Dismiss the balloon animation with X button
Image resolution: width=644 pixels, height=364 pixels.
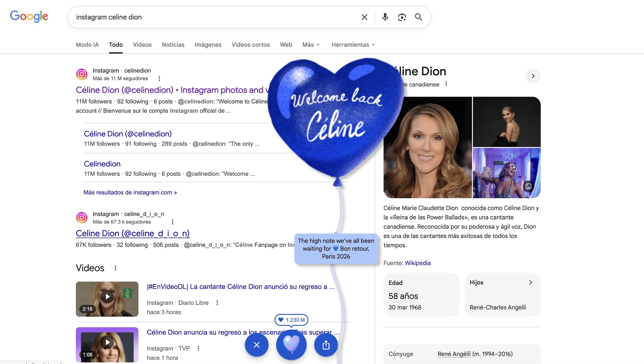[x=256, y=345]
